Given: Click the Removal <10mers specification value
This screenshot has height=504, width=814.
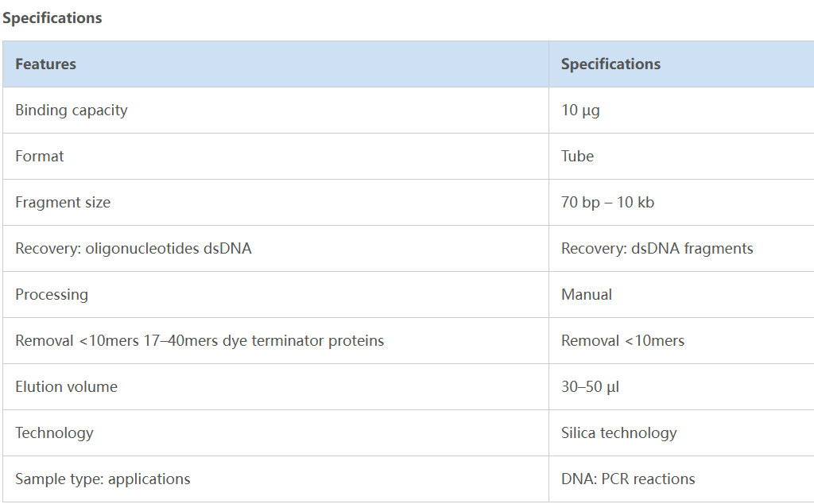Looking at the screenshot, I should [x=622, y=341].
